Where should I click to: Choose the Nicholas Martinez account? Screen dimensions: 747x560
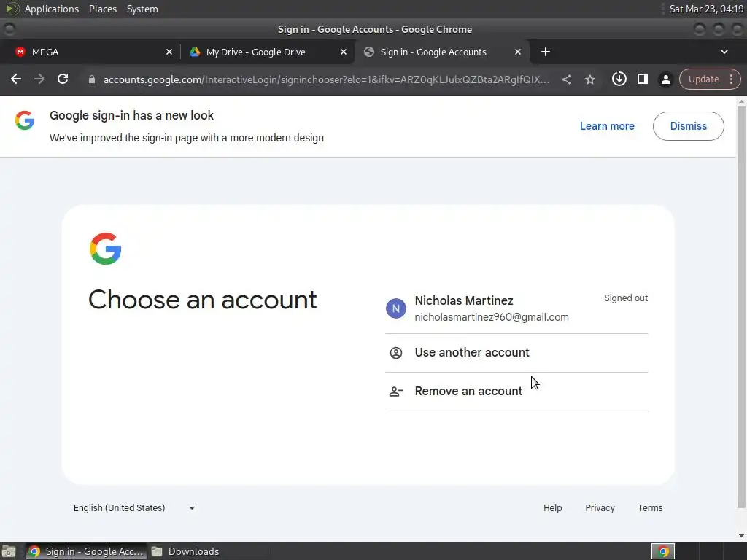point(516,308)
